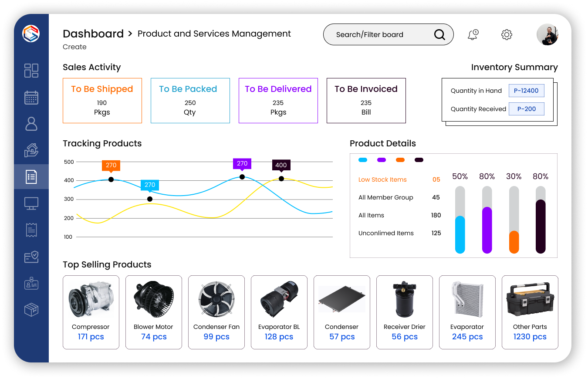This screenshot has width=588, height=379.
Task: Click the orange 270 chart marker
Action: [111, 166]
